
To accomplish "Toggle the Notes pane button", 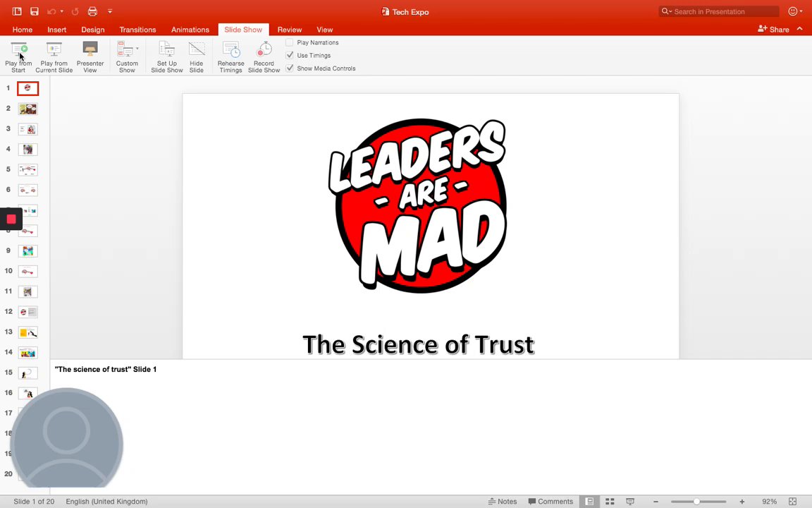I will pos(503,501).
